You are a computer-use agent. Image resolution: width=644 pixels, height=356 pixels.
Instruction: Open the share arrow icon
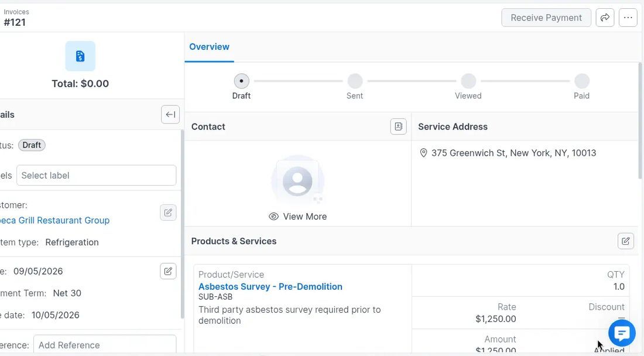(605, 18)
